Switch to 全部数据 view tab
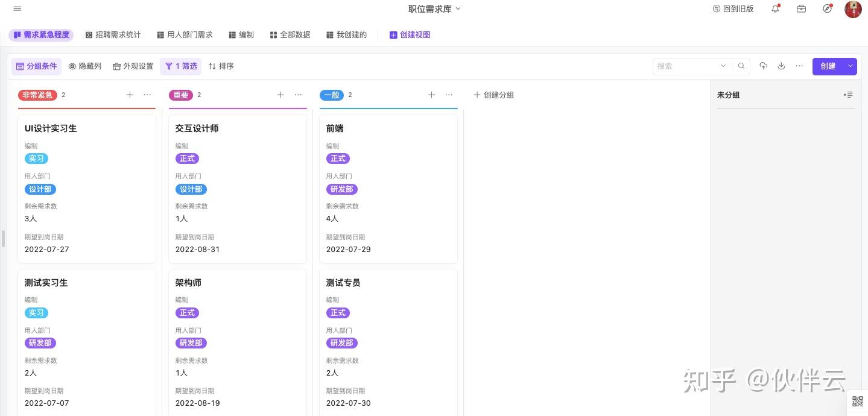 [290, 35]
